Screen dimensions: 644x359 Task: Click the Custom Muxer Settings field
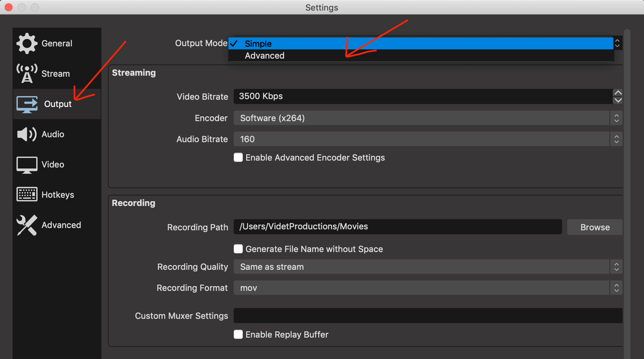(428, 316)
